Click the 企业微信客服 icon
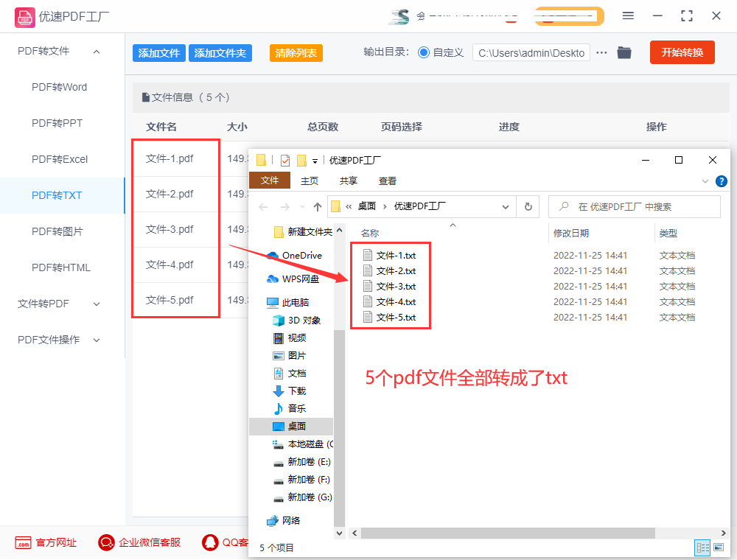Viewport: 737px width, 560px height. click(106, 542)
